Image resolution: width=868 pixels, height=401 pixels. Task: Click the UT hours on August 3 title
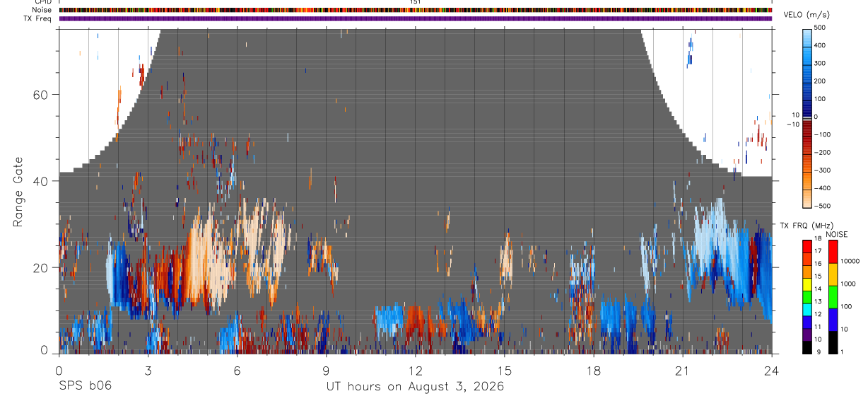click(x=415, y=386)
